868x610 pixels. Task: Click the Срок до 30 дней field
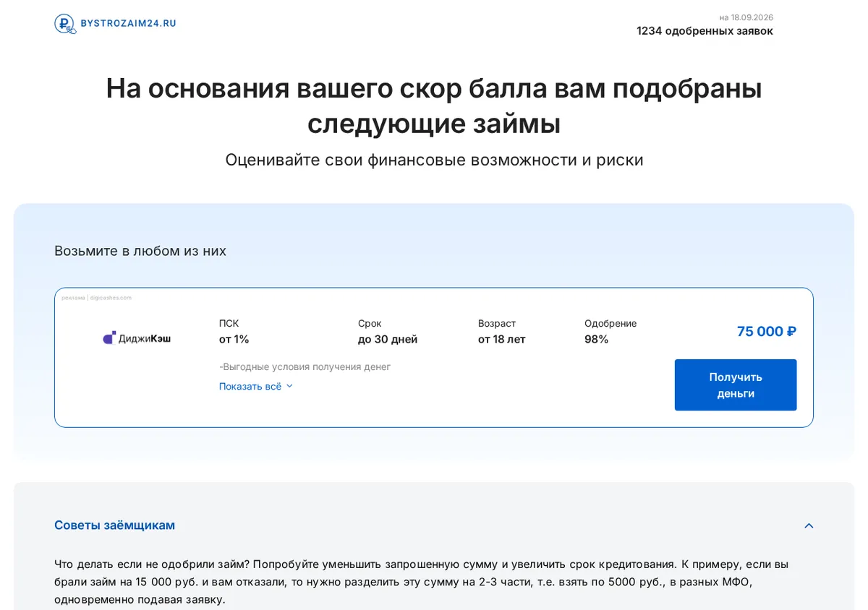click(x=388, y=331)
